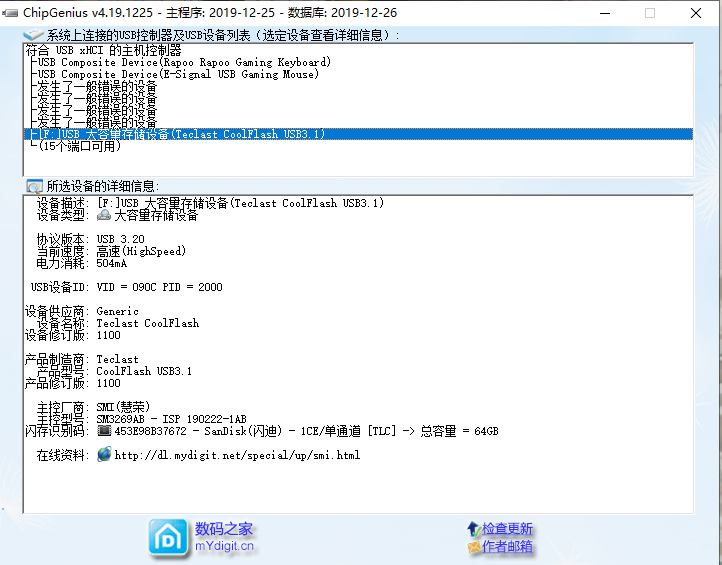Click the Teclast product manufacturer value

point(117,359)
